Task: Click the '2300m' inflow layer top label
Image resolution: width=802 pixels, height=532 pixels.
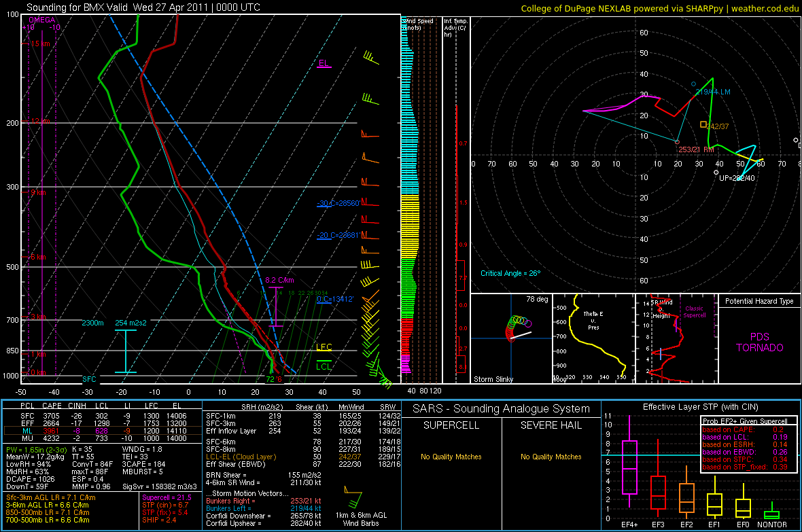Action: (92, 323)
